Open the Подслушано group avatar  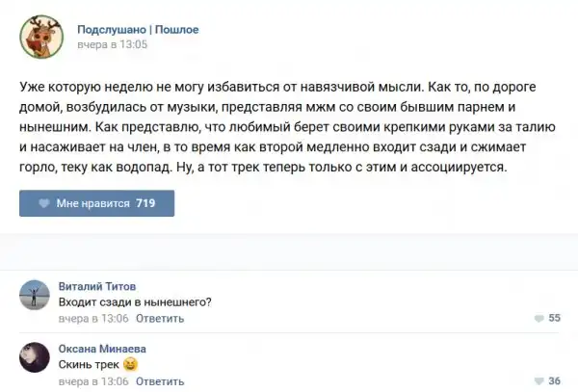click(40, 38)
